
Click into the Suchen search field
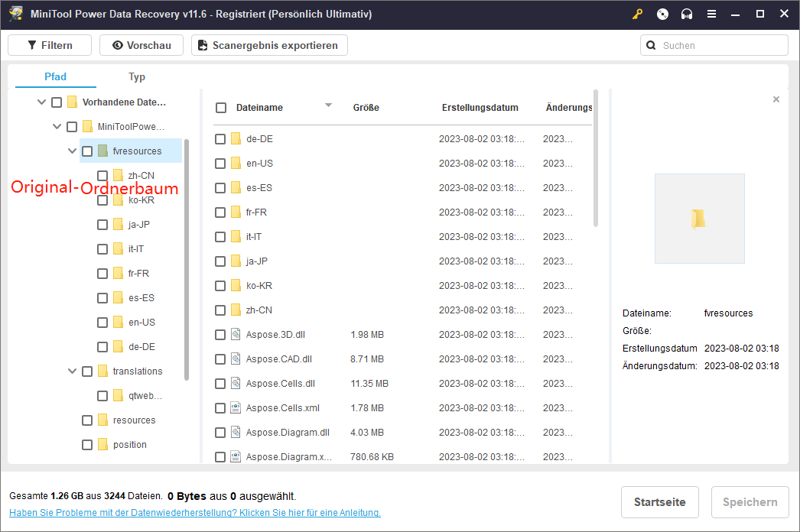719,45
